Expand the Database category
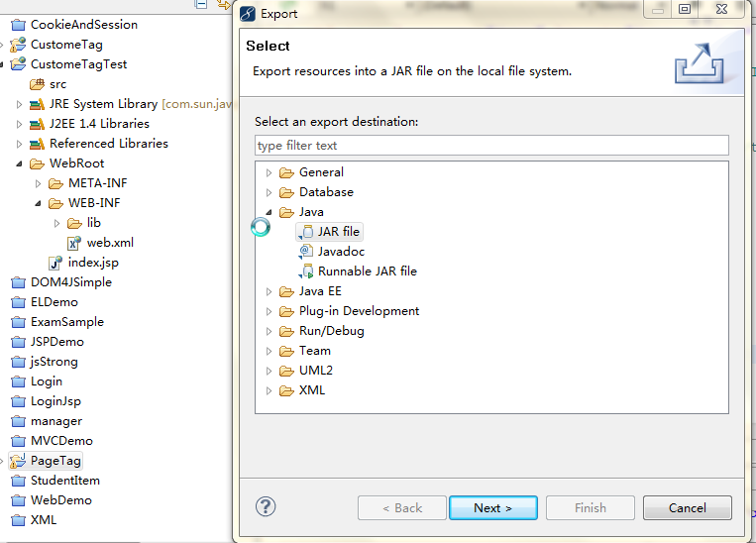The image size is (756, 543). coord(269,192)
